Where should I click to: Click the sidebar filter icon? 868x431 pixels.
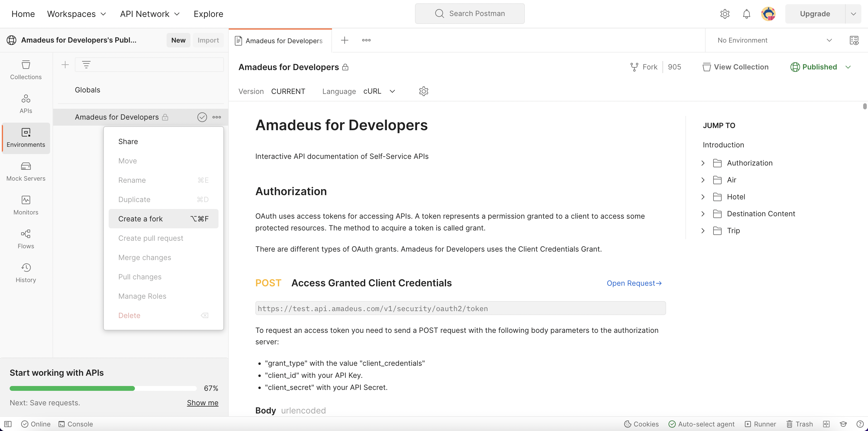(x=86, y=64)
